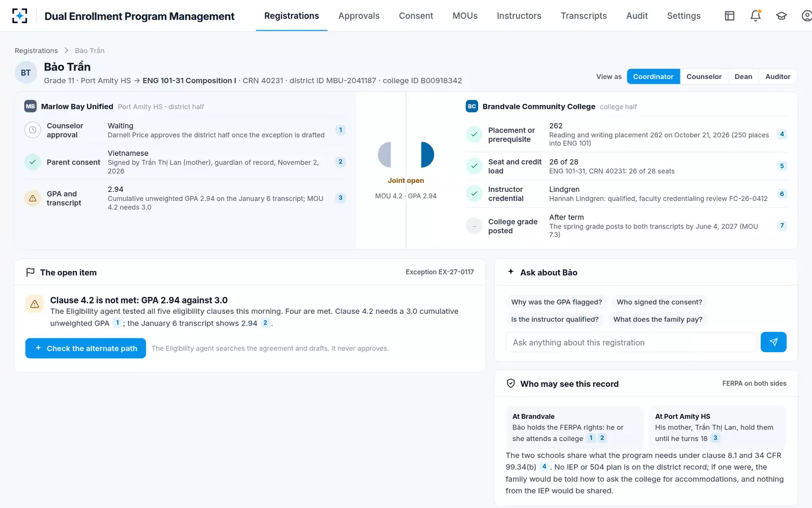Click the warning icon beside Clause 4.2 is not met
The image size is (812, 508).
[34, 304]
